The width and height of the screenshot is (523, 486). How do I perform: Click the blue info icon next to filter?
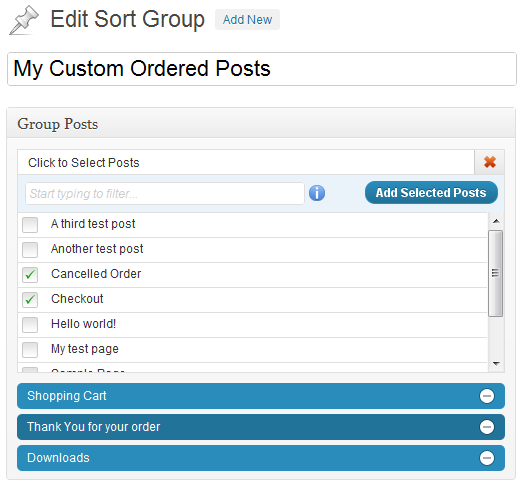tap(317, 193)
